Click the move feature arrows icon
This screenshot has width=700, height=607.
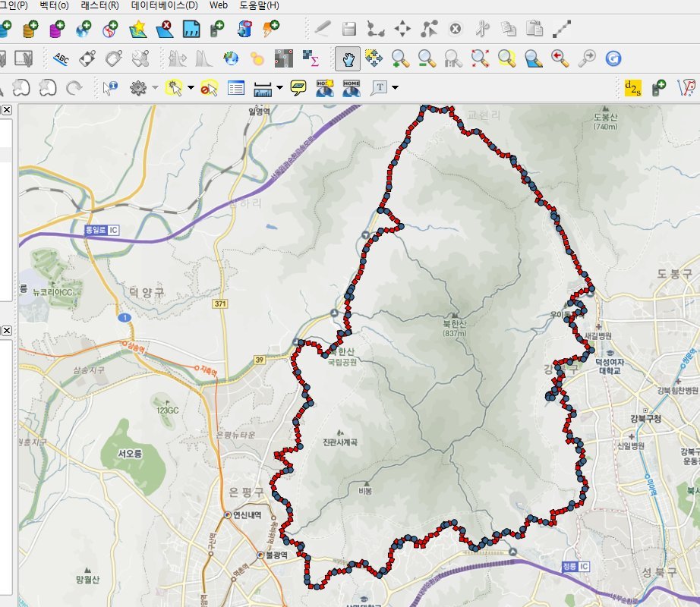tap(402, 29)
